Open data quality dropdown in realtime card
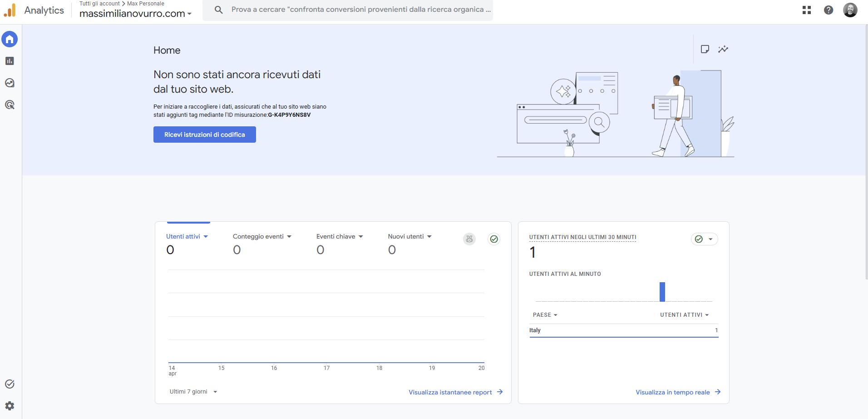This screenshot has width=868, height=419. [705, 239]
